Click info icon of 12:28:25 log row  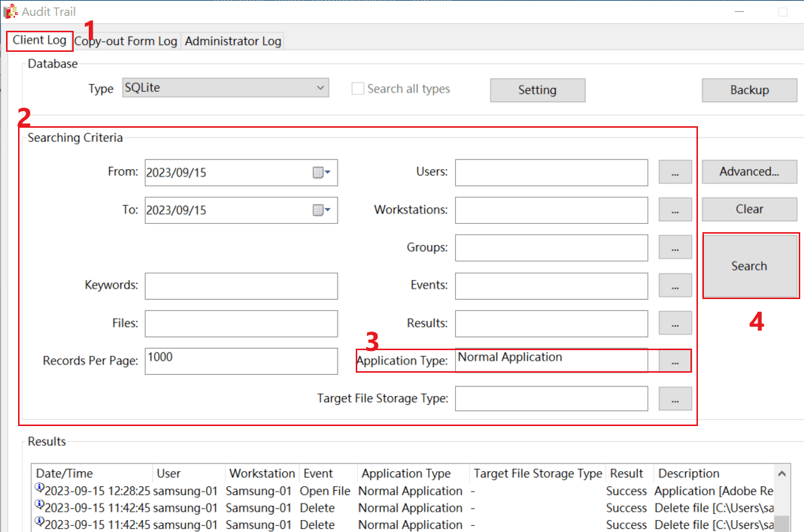[x=39, y=488]
